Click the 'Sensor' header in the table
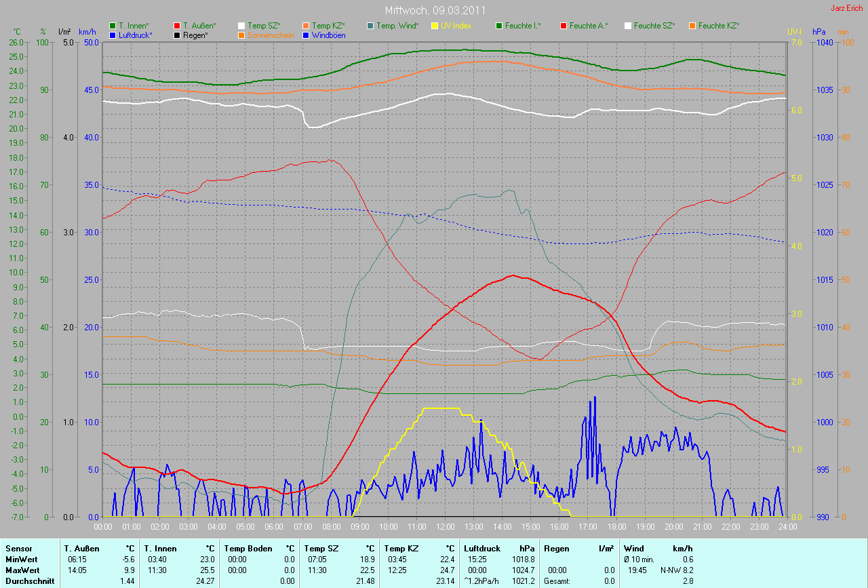This screenshot has height=588, width=868. pos(18,549)
